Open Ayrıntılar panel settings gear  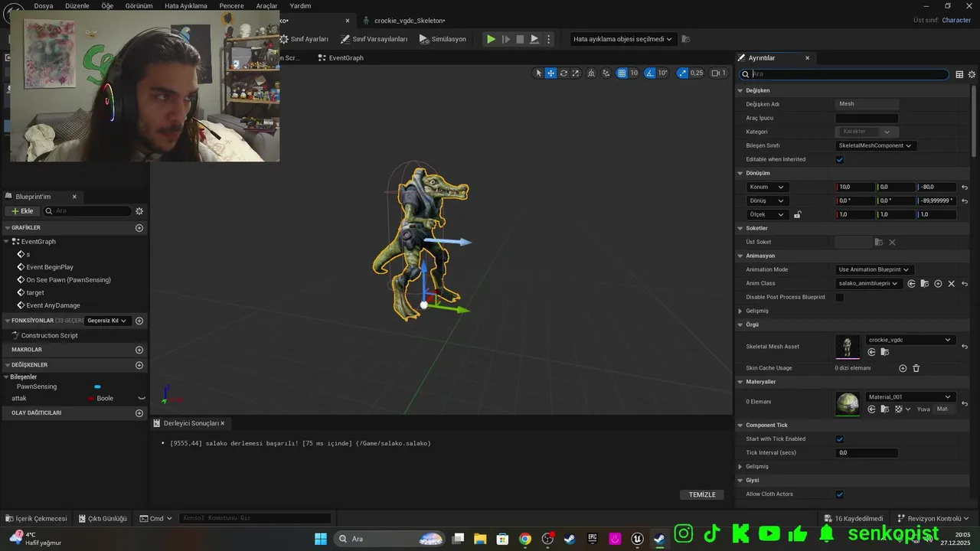[972, 74]
